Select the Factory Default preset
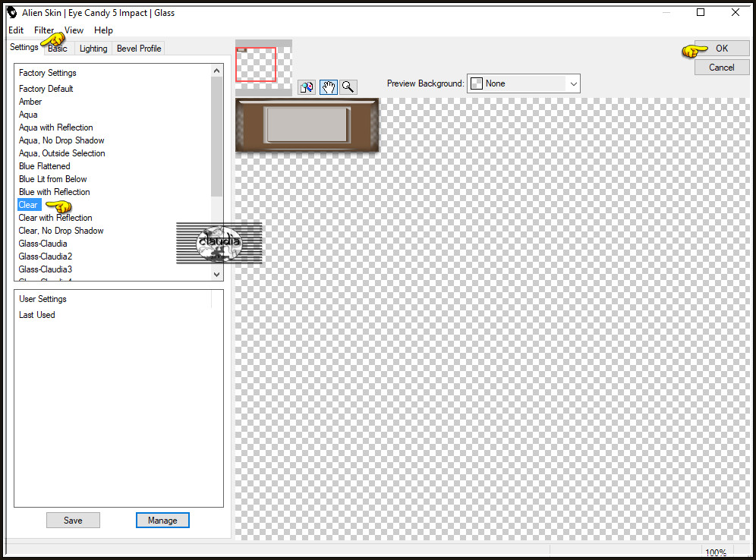756x560 pixels. click(46, 89)
